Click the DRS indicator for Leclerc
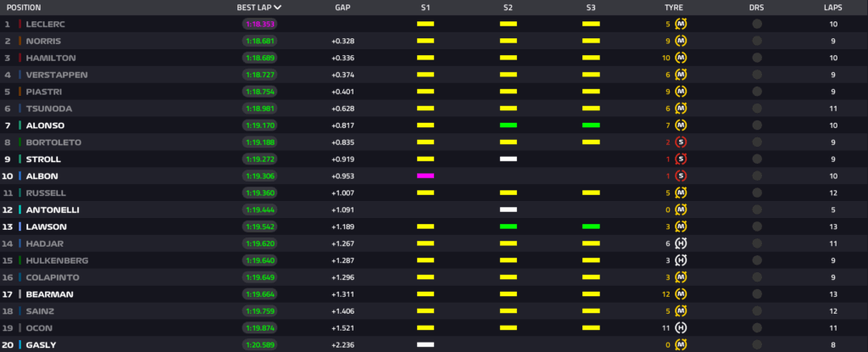This screenshot has width=868, height=352. coord(756,24)
